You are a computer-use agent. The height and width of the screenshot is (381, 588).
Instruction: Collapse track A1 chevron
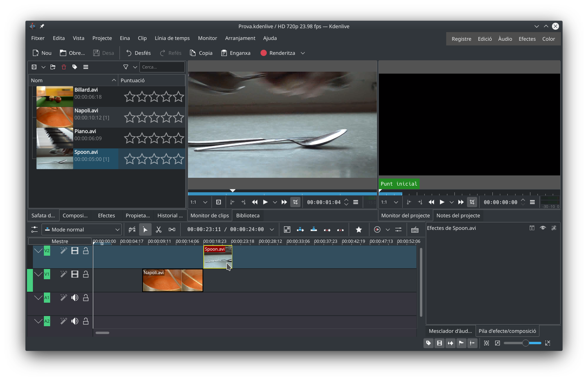coord(38,298)
